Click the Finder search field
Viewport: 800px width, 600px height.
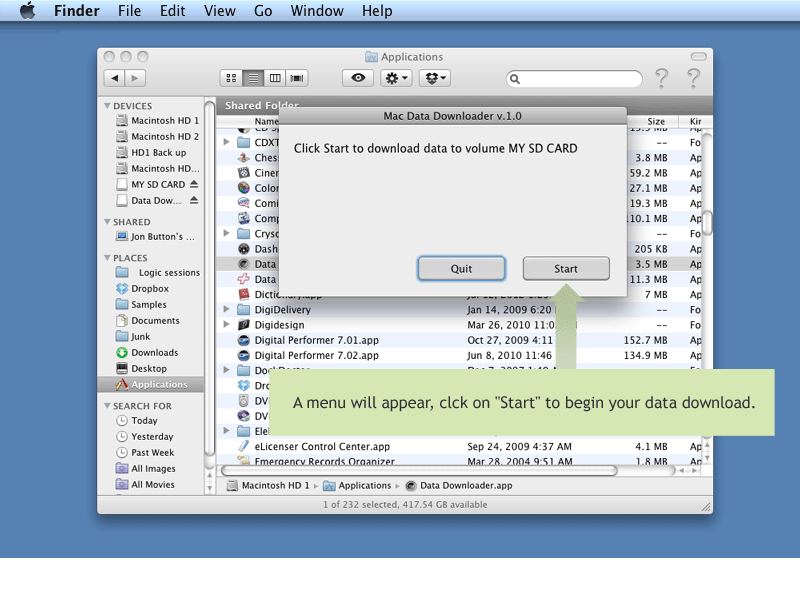(x=574, y=79)
